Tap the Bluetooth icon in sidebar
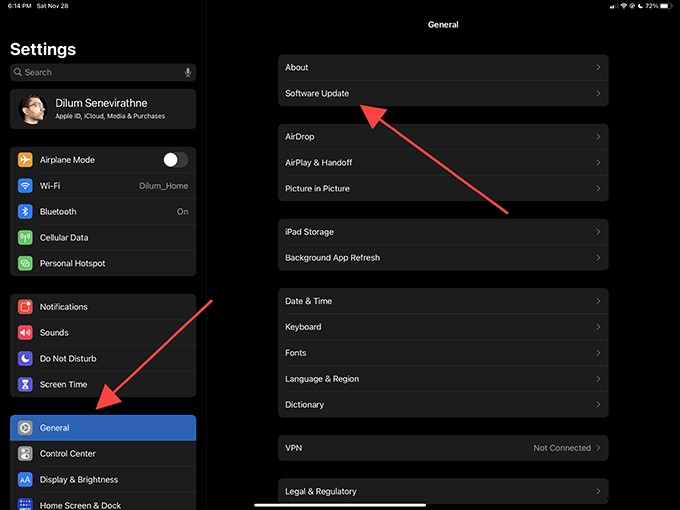The image size is (680, 510). point(25,212)
